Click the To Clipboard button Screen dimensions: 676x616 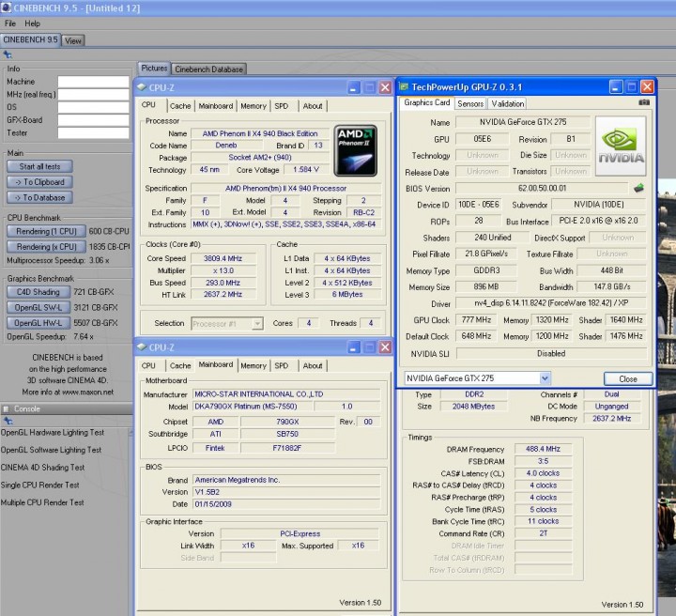(x=39, y=182)
